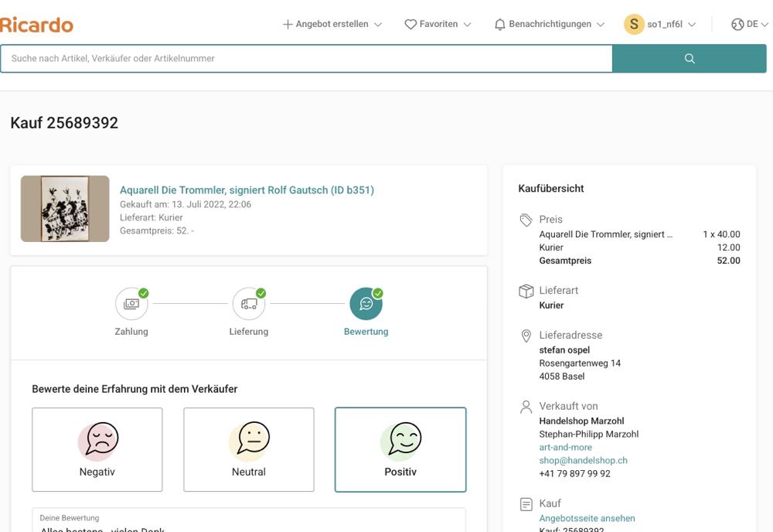The width and height of the screenshot is (773, 532).
Task: Expand the Angebot erstellen dropdown
Action: (x=332, y=25)
